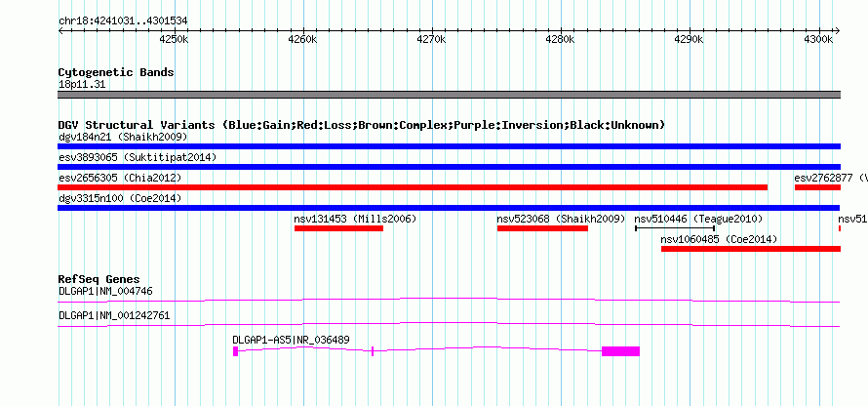Click the gray 18p11.31 cytogenetic band bar

pyautogui.click(x=449, y=95)
